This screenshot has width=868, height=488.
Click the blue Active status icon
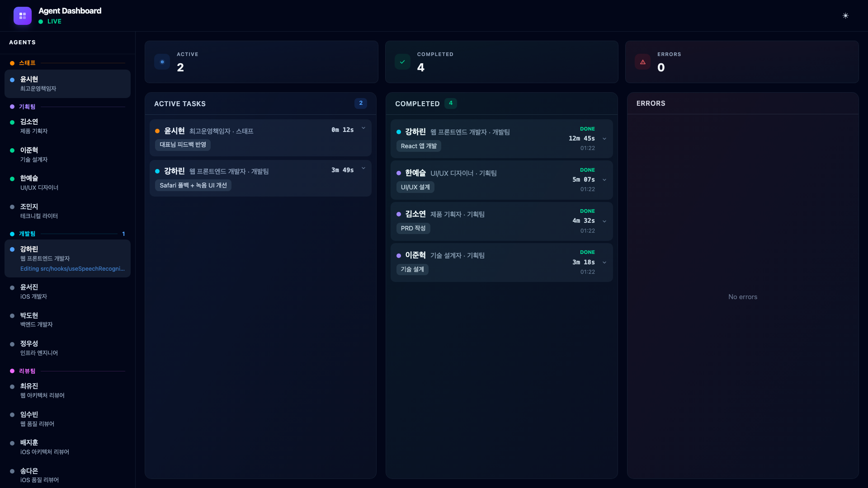(162, 61)
